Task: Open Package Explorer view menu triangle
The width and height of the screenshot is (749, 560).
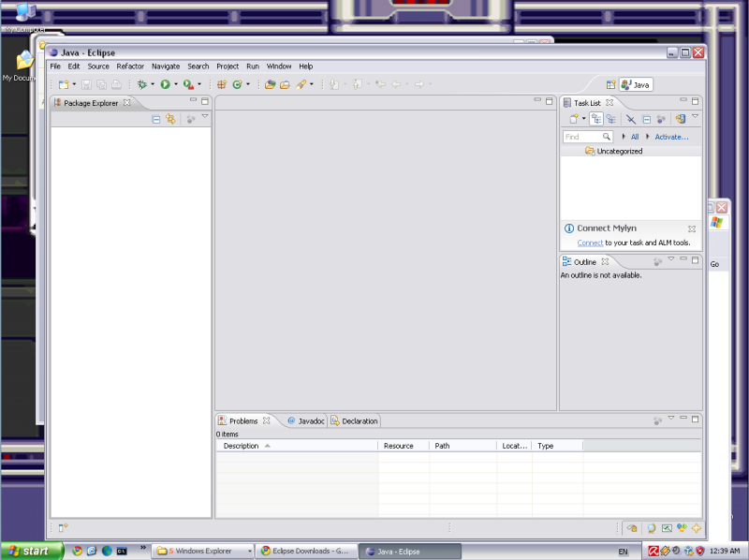Action: point(205,117)
